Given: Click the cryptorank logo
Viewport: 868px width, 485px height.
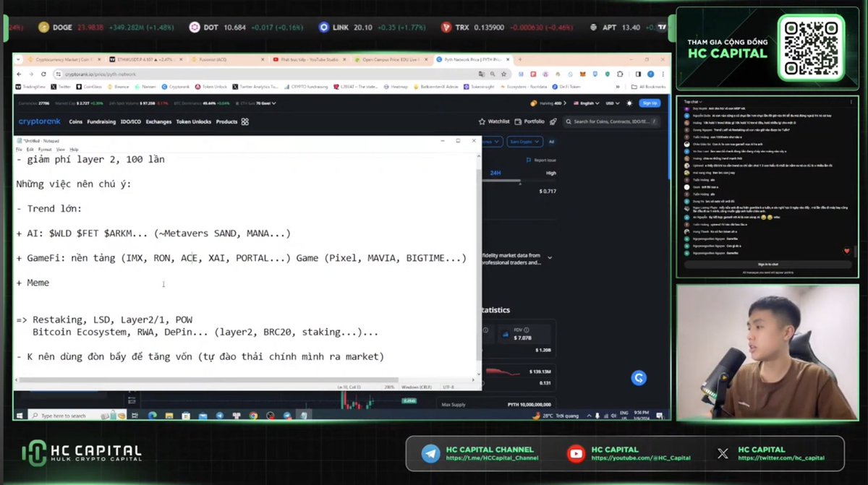Looking at the screenshot, I should point(40,121).
